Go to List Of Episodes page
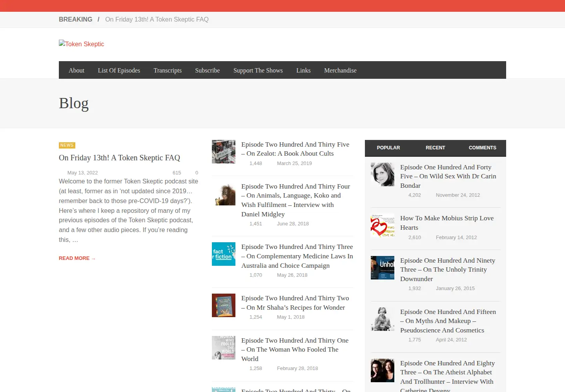This screenshot has height=392, width=565. click(x=119, y=70)
